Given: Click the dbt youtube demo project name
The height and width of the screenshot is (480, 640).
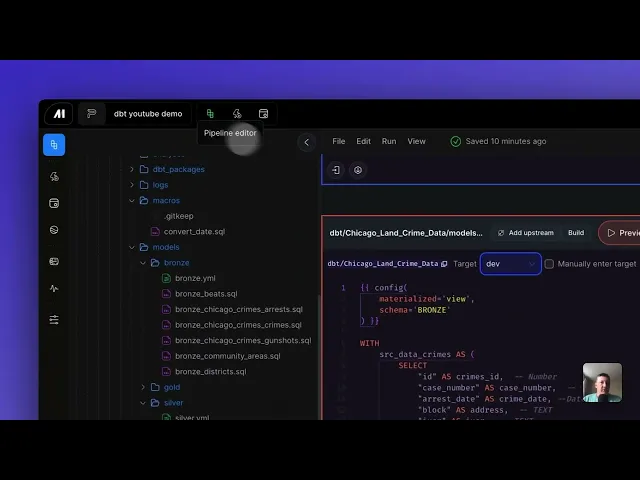Looking at the screenshot, I should click(x=148, y=114).
